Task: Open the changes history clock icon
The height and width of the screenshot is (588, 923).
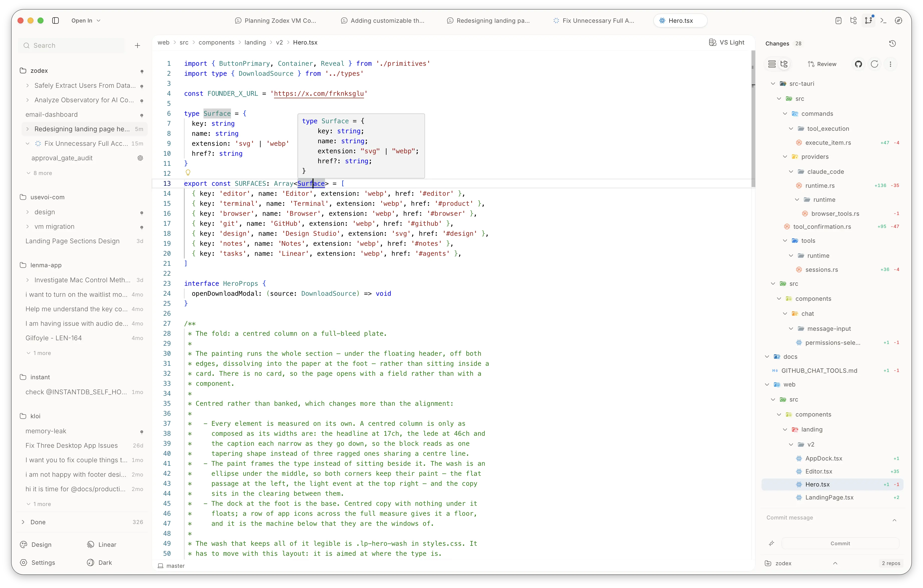Action: click(x=892, y=44)
